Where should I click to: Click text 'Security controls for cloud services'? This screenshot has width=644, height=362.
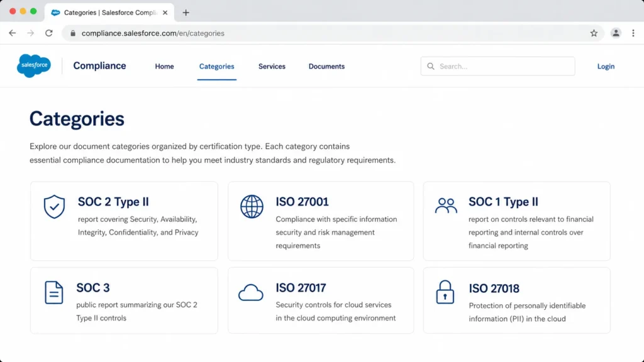coord(333,305)
